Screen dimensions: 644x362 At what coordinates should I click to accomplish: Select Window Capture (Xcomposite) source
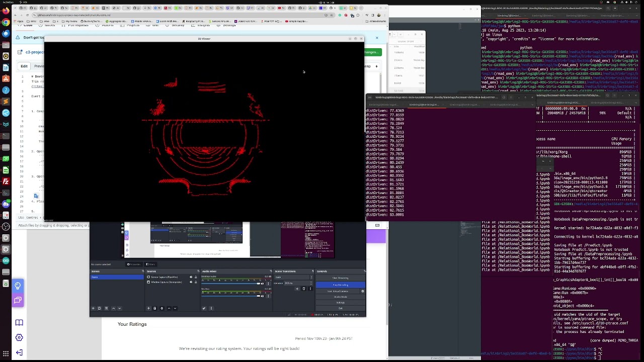click(x=168, y=282)
